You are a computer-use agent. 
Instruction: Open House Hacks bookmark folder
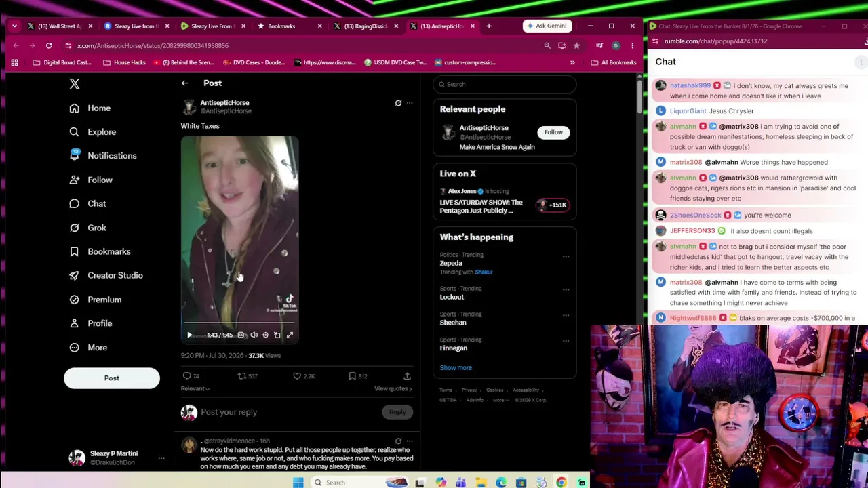click(124, 63)
